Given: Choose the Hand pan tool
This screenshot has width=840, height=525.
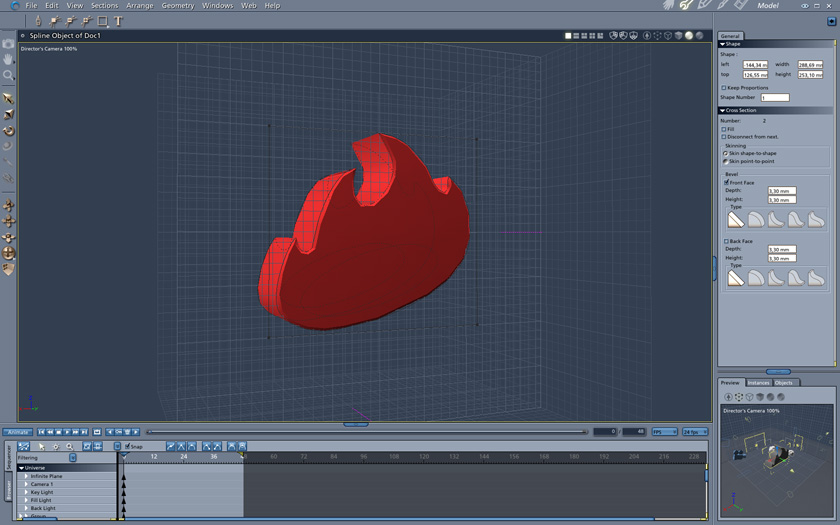Looking at the screenshot, I should point(8,59).
